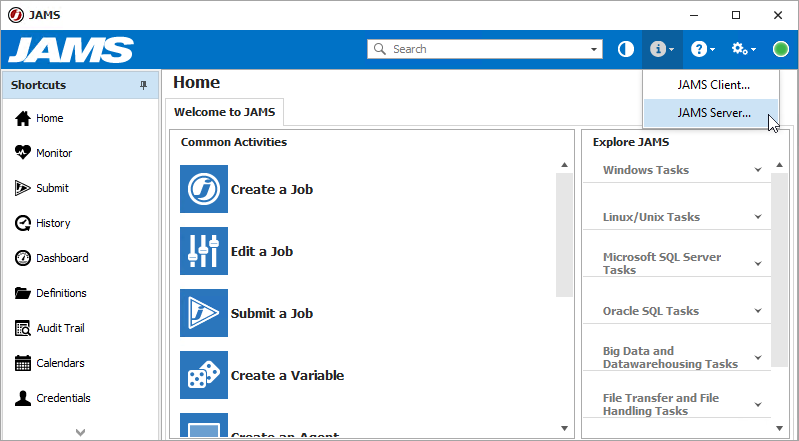Screen dimensions: 799x441
Task: Click Explore JAMS scrollbar up arrow
Action: (x=779, y=165)
